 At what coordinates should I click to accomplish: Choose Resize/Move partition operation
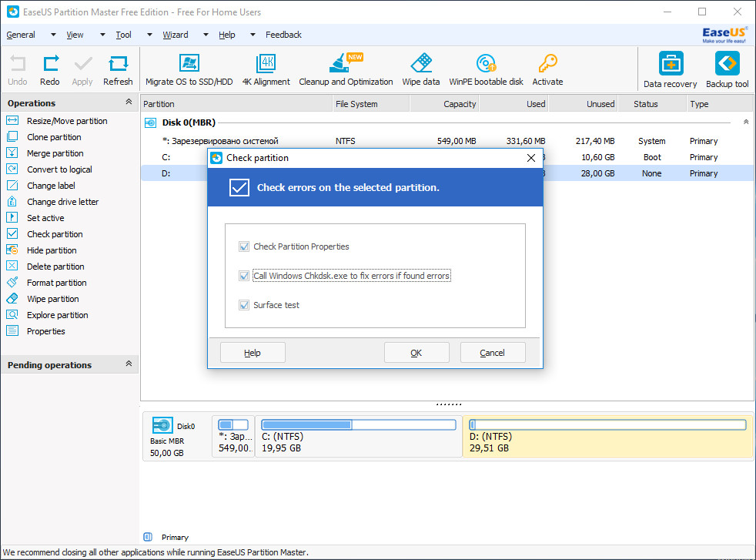click(67, 121)
